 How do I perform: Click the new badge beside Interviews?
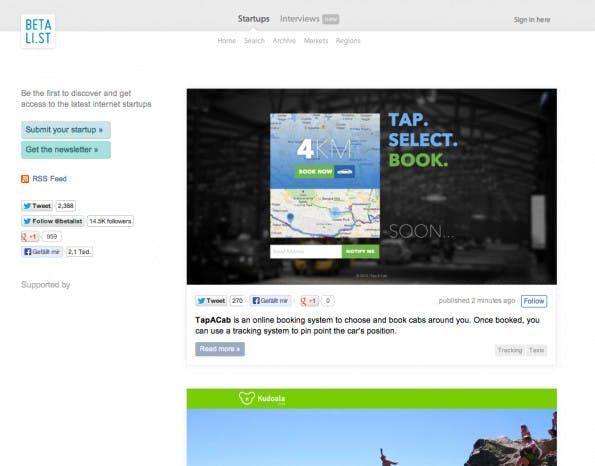331,19
